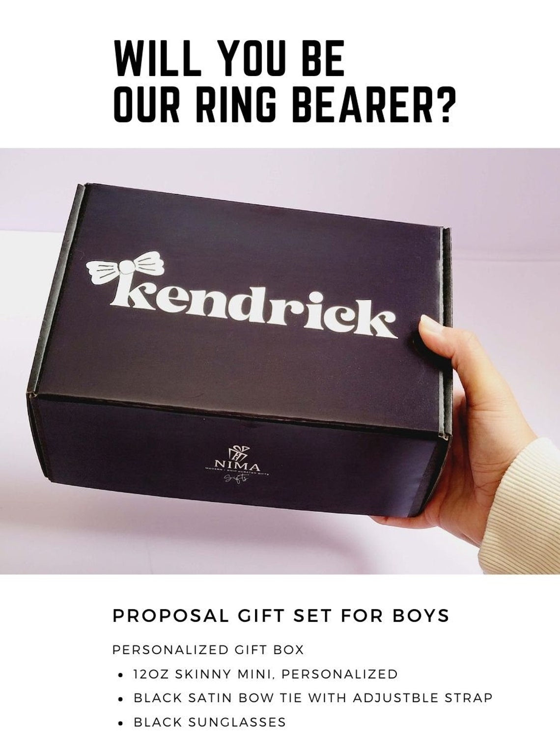Click the question mark in the headline
Image resolution: width=560 pixels, height=746 pixels.
point(440,105)
